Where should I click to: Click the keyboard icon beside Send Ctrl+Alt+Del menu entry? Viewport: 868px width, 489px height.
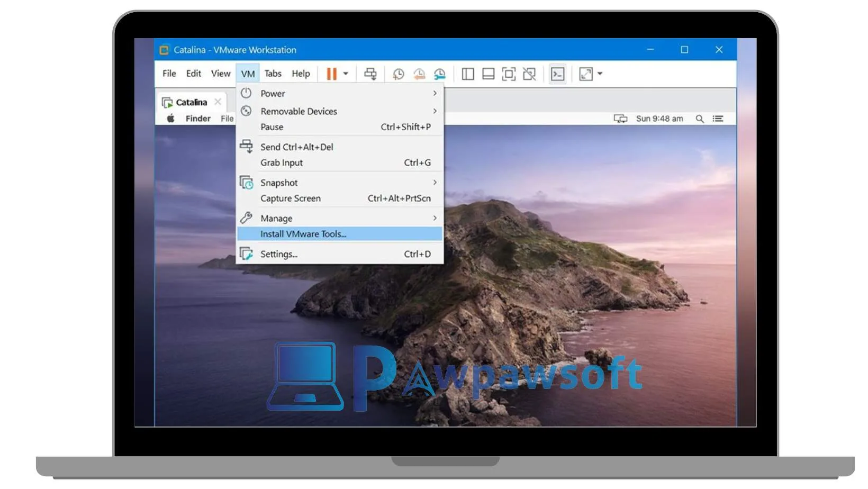click(246, 146)
